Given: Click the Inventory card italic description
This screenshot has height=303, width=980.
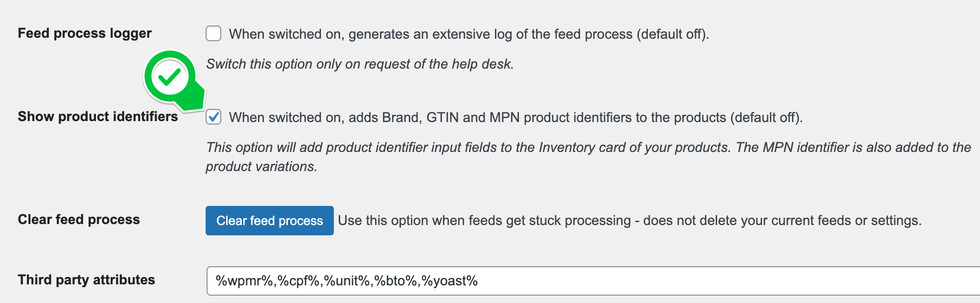Looking at the screenshot, I should 588,157.
